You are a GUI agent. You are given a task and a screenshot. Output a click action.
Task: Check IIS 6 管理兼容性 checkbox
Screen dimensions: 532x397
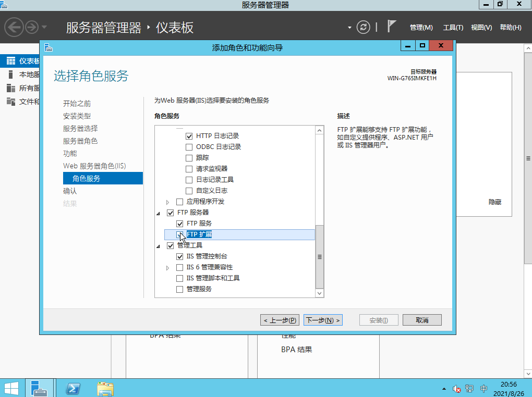180,267
